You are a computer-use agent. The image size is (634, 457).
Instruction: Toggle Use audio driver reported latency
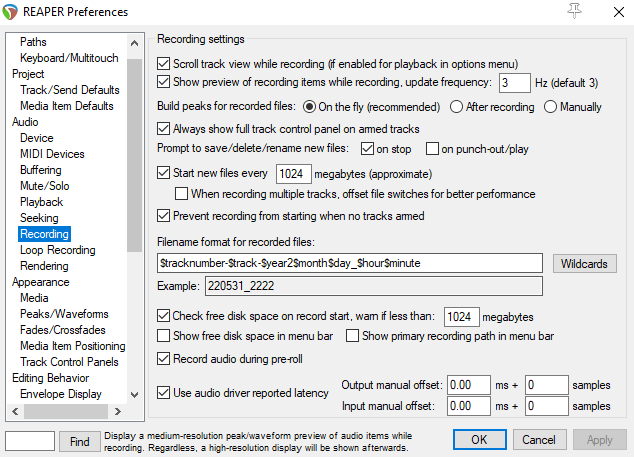[163, 393]
